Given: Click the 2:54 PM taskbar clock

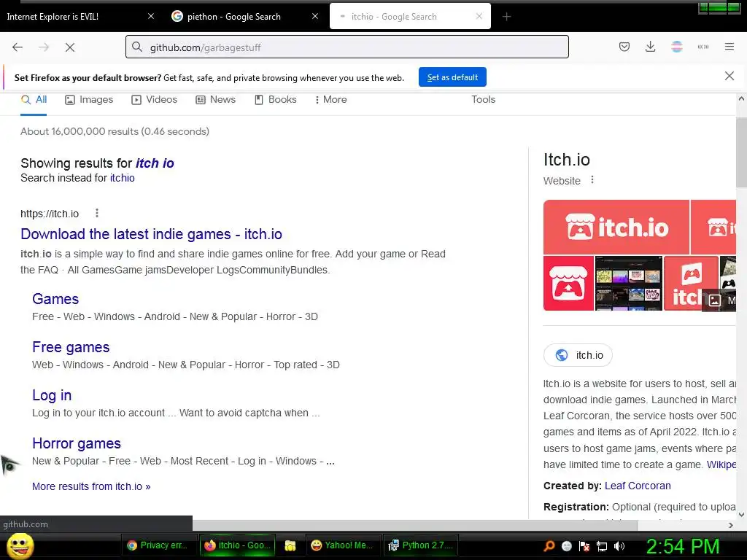Looking at the screenshot, I should click(683, 546).
